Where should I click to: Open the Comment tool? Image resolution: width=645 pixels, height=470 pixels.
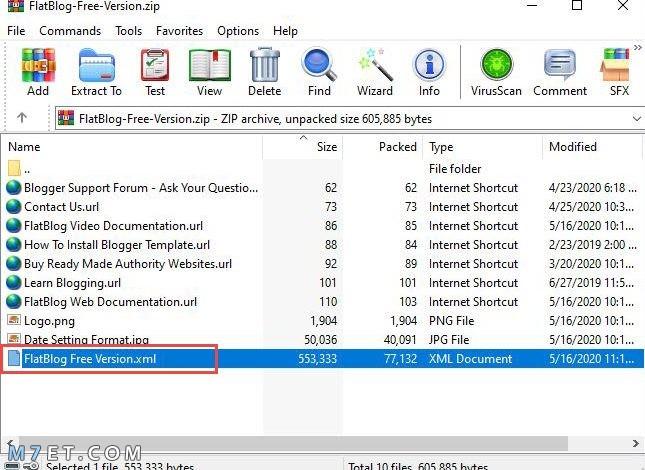tap(560, 72)
